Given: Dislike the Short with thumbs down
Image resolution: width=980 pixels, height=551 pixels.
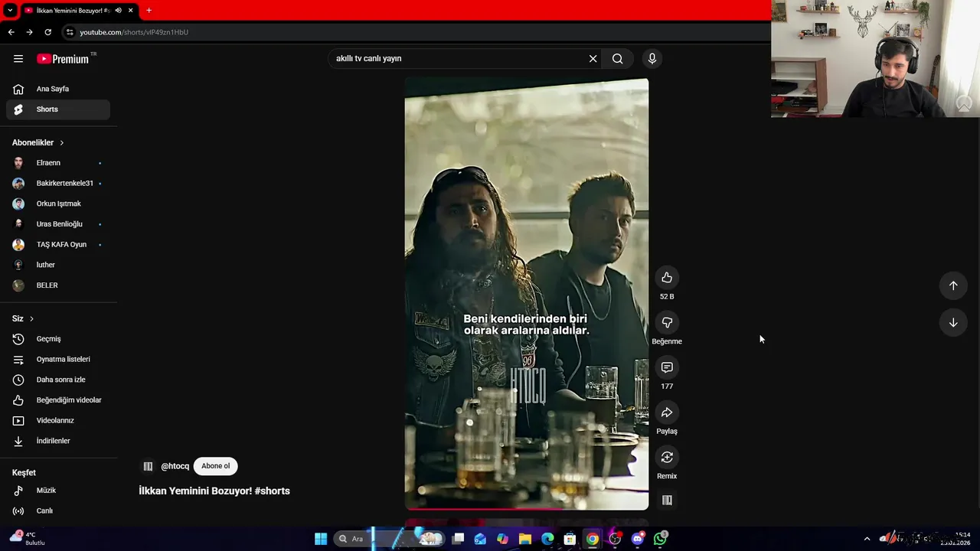Looking at the screenshot, I should 667,323.
